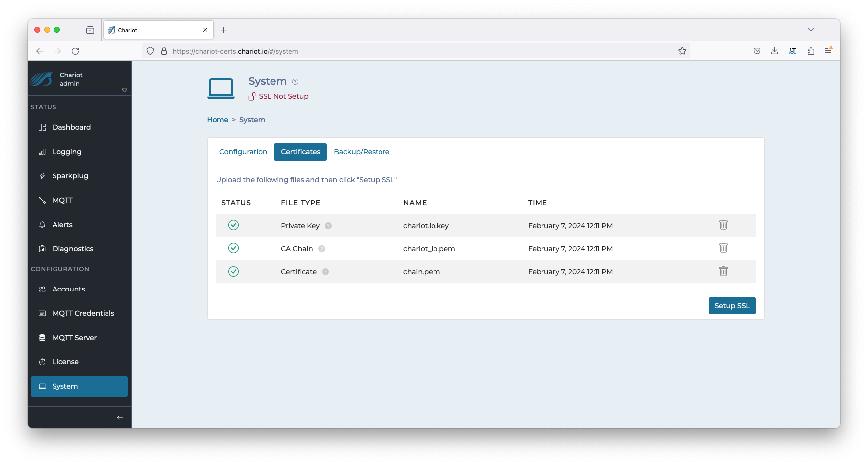
Task: Open MQTT Server configuration
Action: [x=79, y=338]
